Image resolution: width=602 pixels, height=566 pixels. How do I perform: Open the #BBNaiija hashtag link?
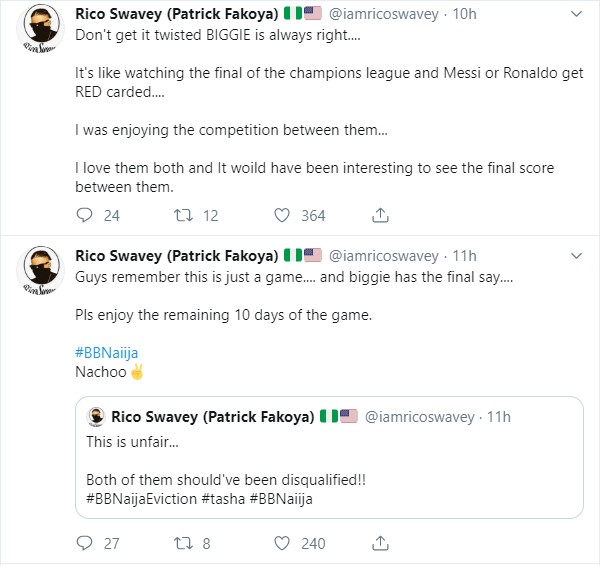pos(106,353)
